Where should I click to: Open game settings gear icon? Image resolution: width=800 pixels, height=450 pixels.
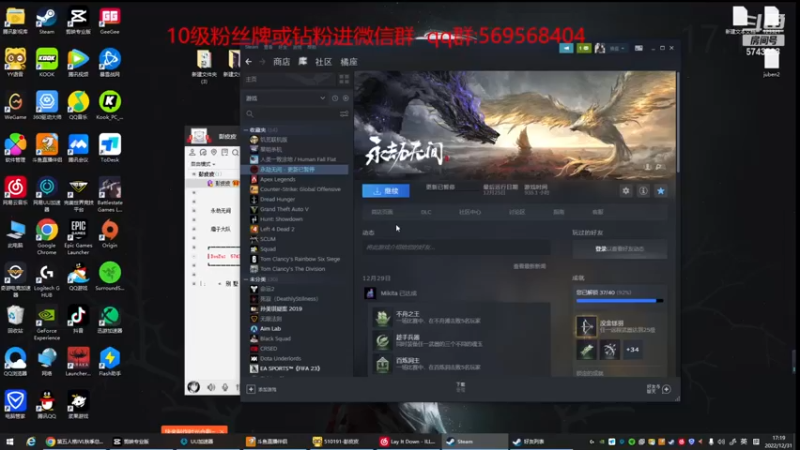(x=626, y=191)
